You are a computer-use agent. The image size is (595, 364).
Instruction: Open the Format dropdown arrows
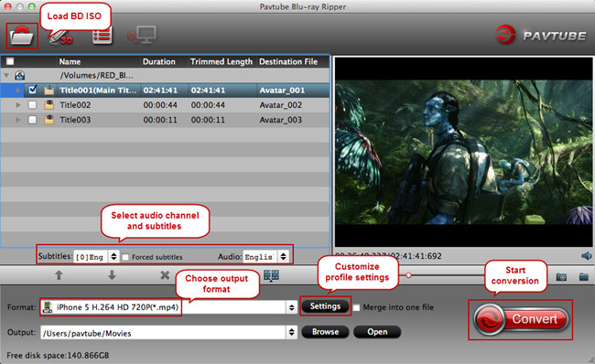pos(291,307)
